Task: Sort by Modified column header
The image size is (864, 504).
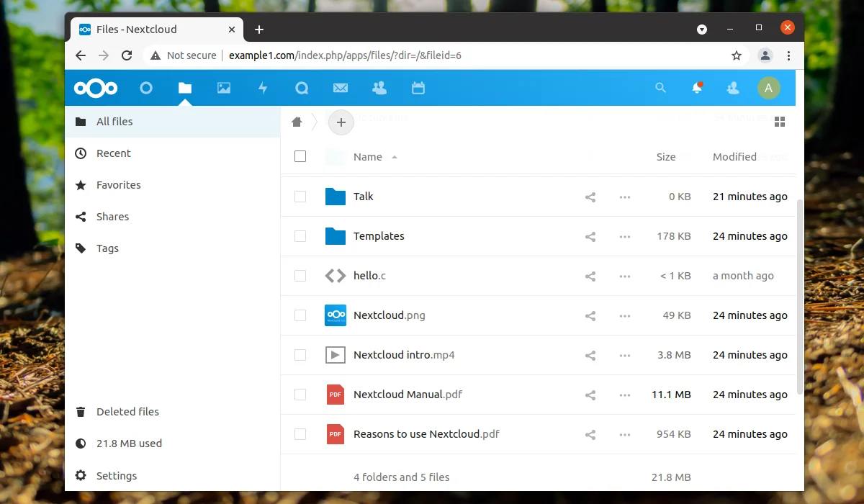Action: point(734,157)
